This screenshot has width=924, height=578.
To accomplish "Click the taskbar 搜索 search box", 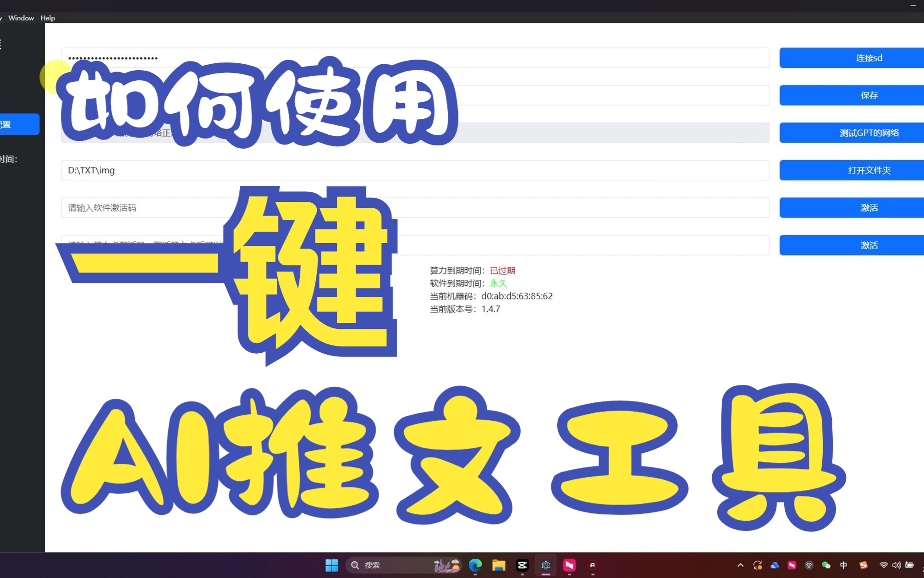I will [x=403, y=565].
